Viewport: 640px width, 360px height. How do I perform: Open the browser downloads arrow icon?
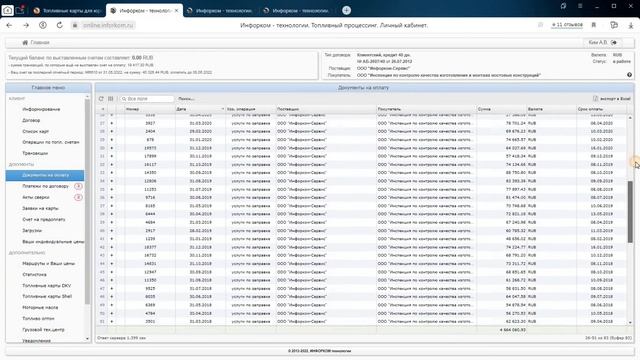(x=631, y=25)
